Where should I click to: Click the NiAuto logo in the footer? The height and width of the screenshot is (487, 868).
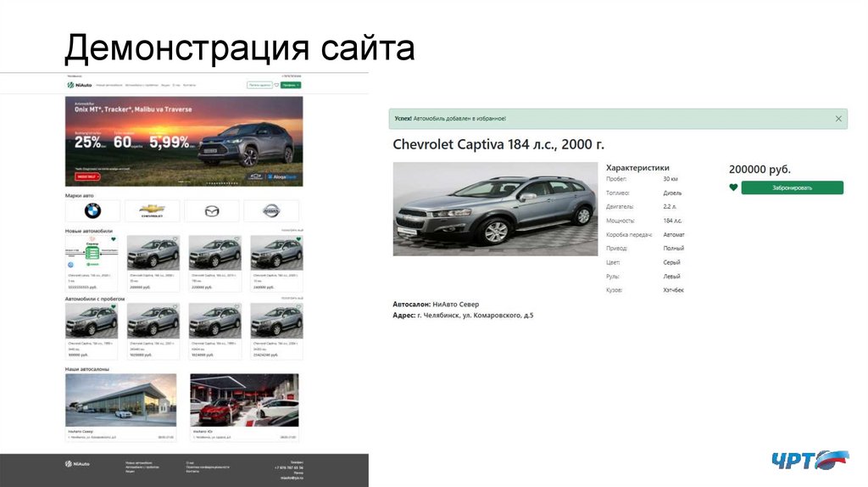pos(77,464)
